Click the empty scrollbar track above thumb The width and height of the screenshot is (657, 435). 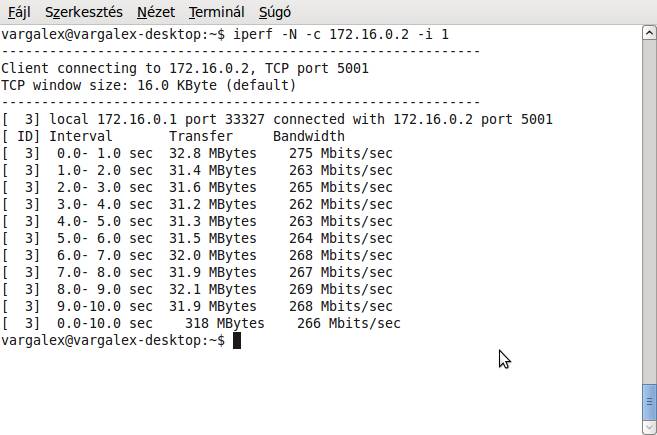click(x=649, y=212)
